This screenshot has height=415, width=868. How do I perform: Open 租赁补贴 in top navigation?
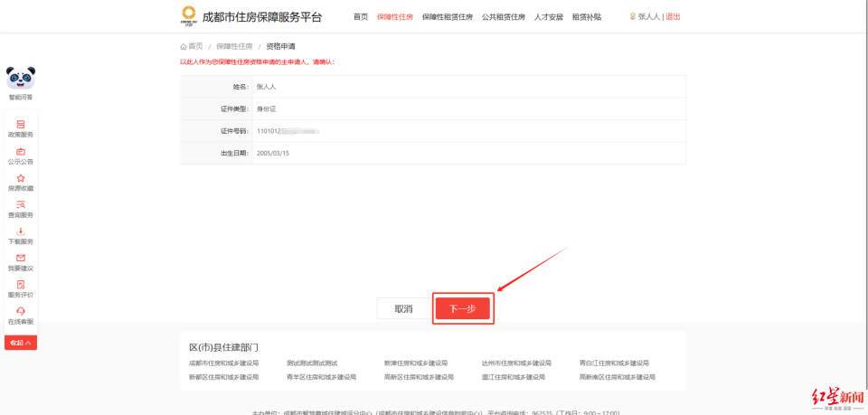pyautogui.click(x=587, y=17)
